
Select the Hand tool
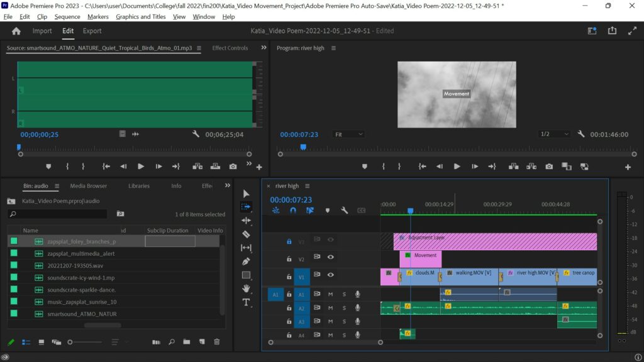coord(246,288)
